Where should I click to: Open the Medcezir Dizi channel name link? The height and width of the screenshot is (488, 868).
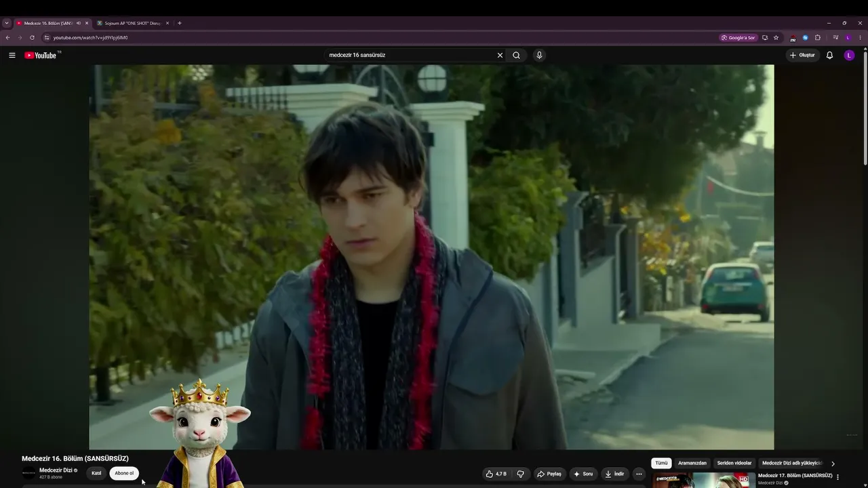point(56,470)
